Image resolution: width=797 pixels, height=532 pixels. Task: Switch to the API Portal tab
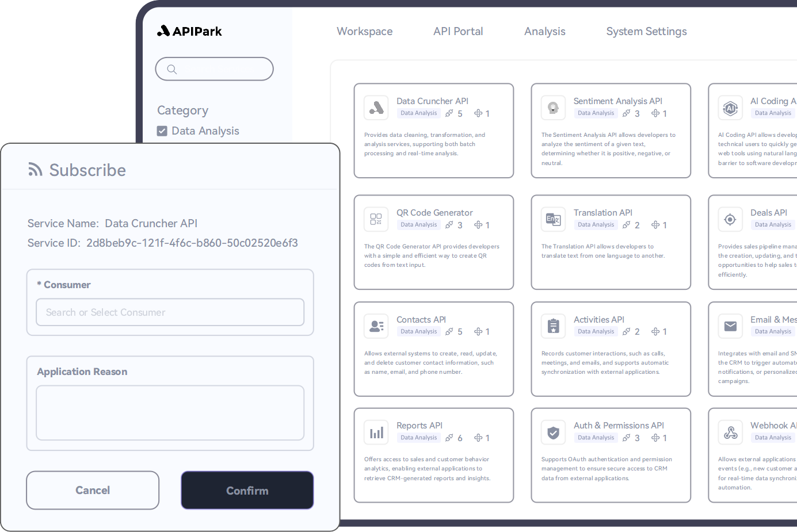click(458, 31)
